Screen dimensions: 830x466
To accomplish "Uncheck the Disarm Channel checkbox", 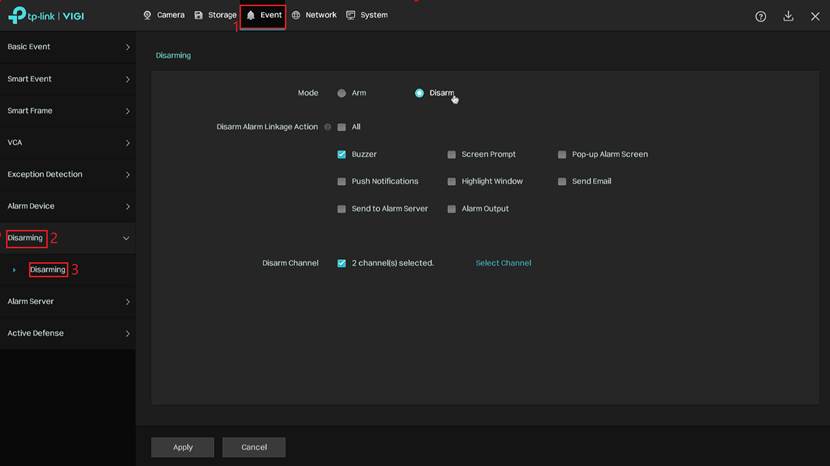I will [341, 263].
